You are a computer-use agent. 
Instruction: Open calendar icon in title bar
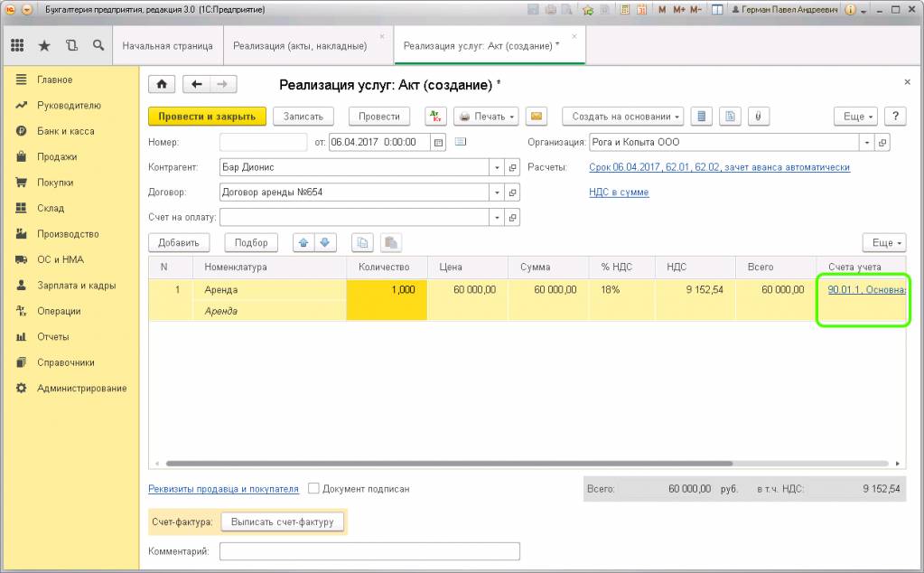641,10
